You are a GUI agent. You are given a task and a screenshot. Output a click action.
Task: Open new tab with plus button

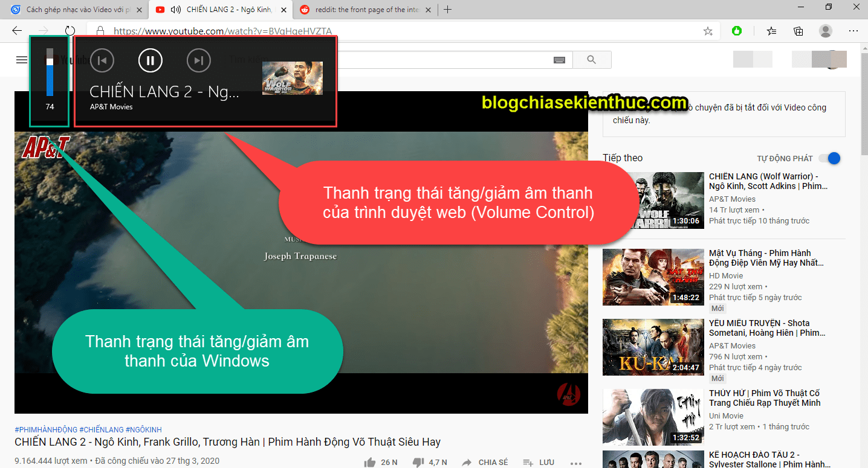click(447, 10)
